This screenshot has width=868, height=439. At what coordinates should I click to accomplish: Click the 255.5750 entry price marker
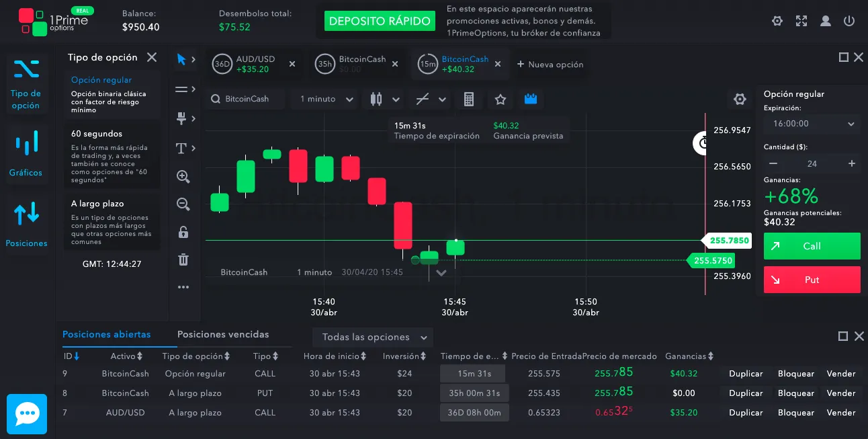coord(711,260)
